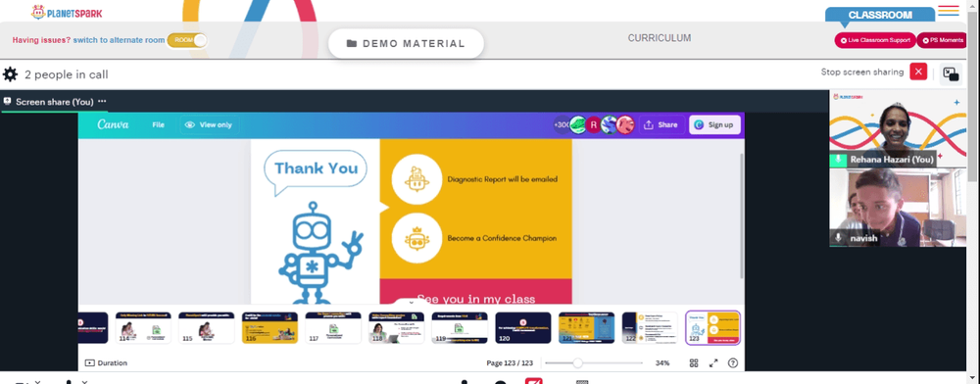Screen dimensions: 980x384
Task: Open the tricolor hamburger menu
Action: pyautogui.click(x=948, y=11)
